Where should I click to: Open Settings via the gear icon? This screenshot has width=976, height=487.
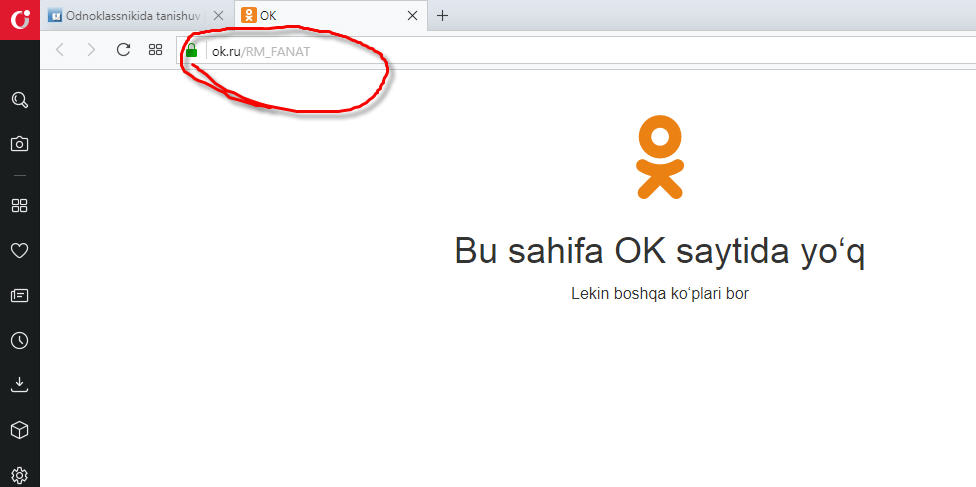click(x=19, y=474)
